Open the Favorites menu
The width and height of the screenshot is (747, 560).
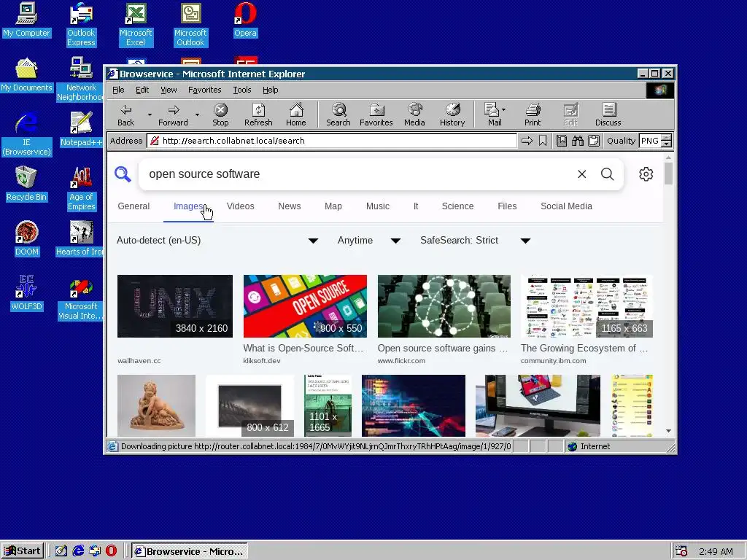click(205, 90)
